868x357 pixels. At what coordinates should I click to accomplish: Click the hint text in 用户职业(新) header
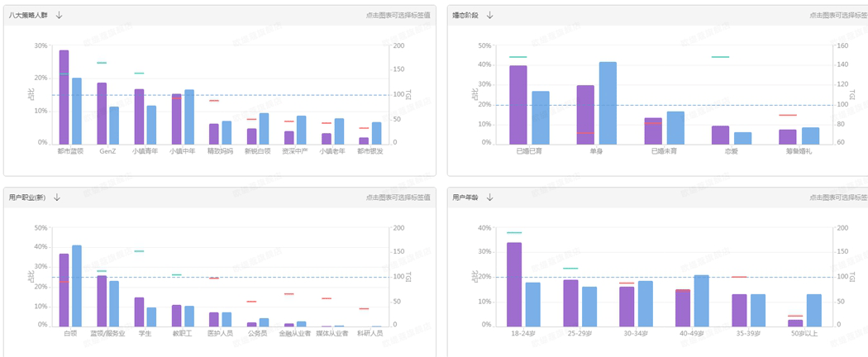point(399,198)
